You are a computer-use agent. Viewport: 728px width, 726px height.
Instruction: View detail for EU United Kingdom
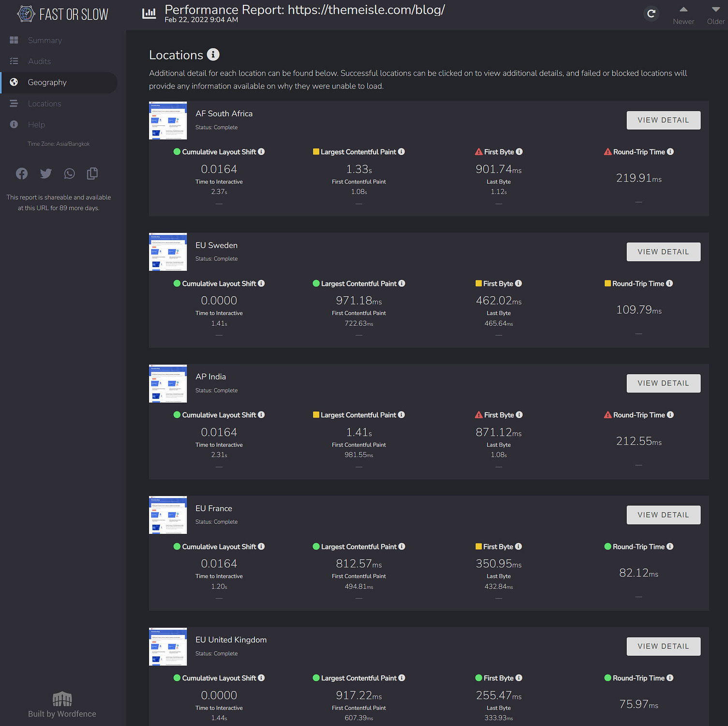663,646
